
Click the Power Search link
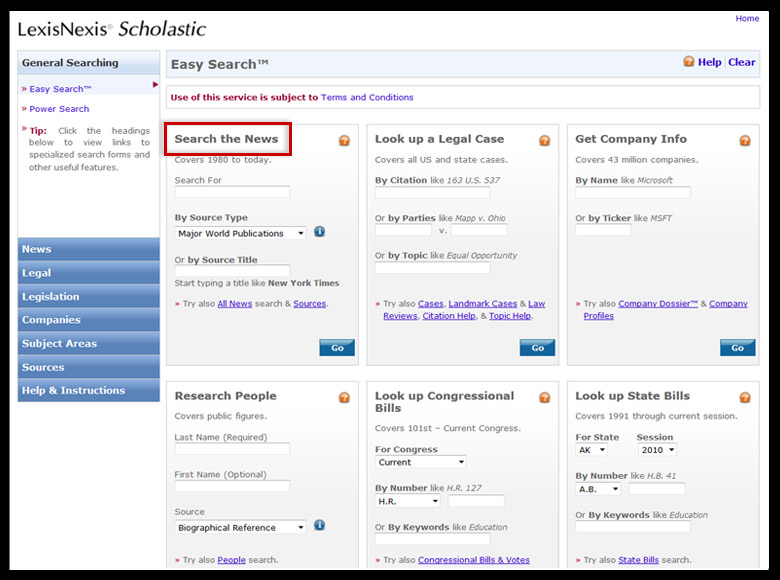point(59,109)
